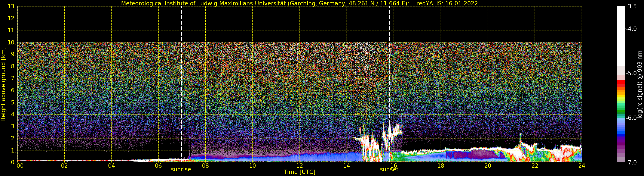Click the '2.' height axis tick label
The height and width of the screenshot is (176, 644).
(13, 139)
